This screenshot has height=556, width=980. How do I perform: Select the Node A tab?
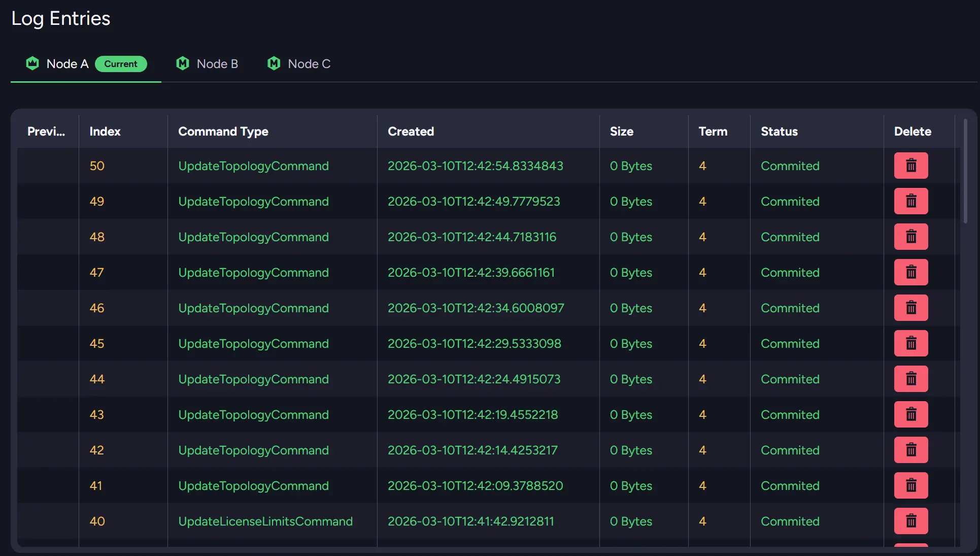tap(67, 64)
